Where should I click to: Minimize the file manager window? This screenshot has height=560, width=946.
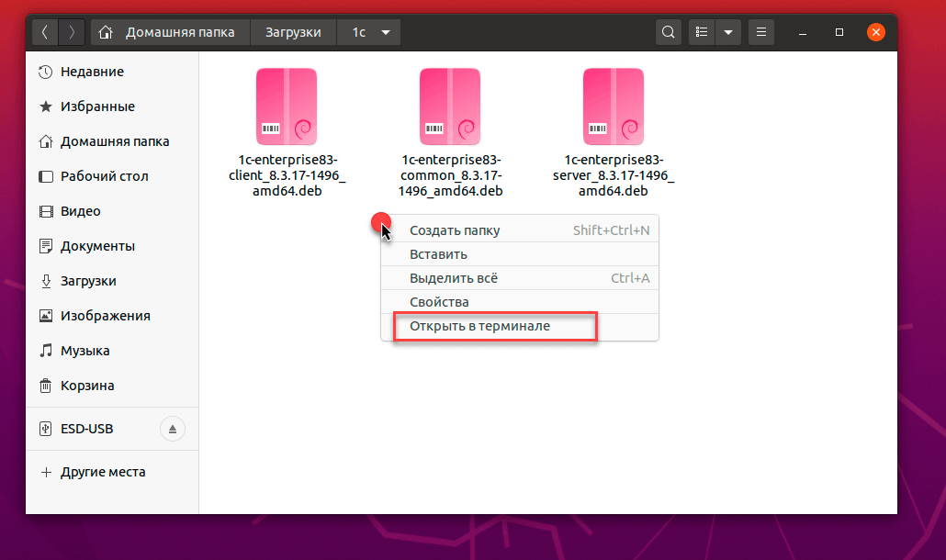803,32
